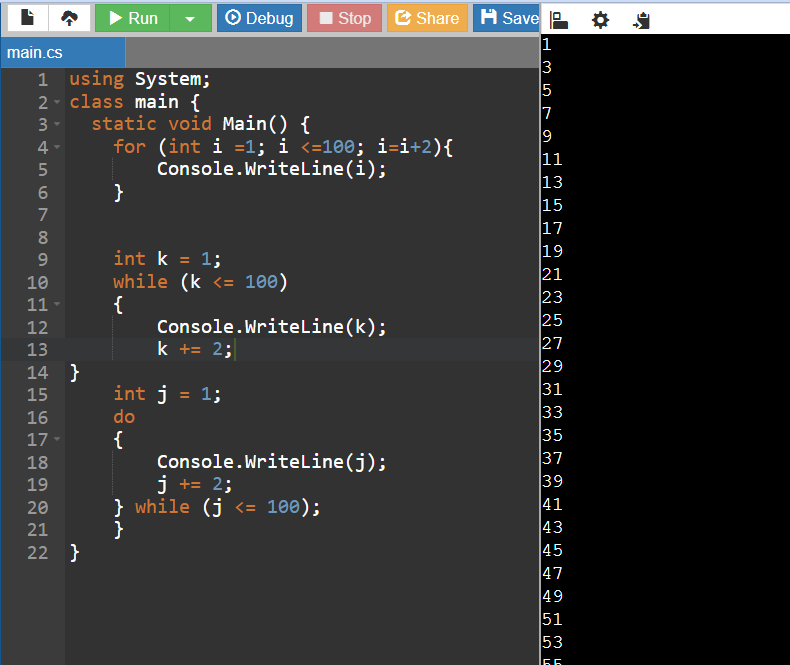Click on 'int j = 1;' declaration
This screenshot has height=665, width=790.
click(x=167, y=394)
